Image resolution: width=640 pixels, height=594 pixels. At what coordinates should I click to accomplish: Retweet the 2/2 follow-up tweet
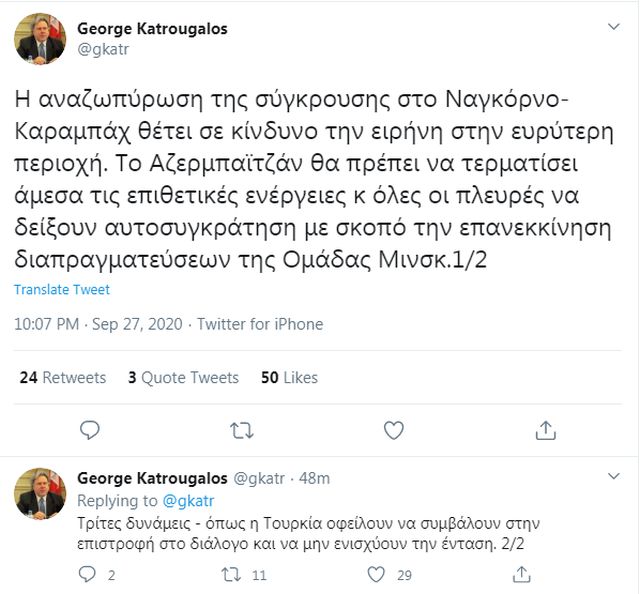tap(231, 575)
